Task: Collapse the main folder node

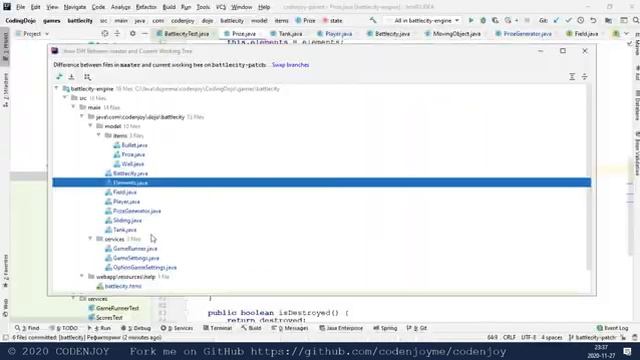Action: pos(74,107)
